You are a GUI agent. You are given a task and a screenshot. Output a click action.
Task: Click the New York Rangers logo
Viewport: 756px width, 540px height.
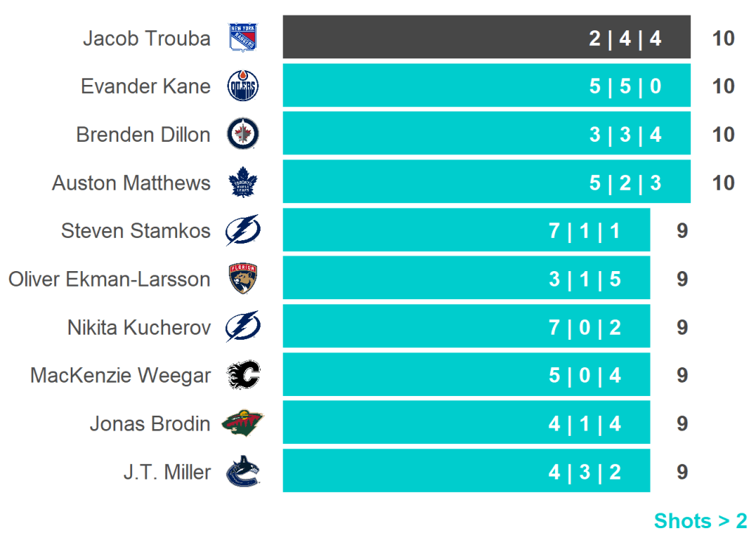[242, 38]
